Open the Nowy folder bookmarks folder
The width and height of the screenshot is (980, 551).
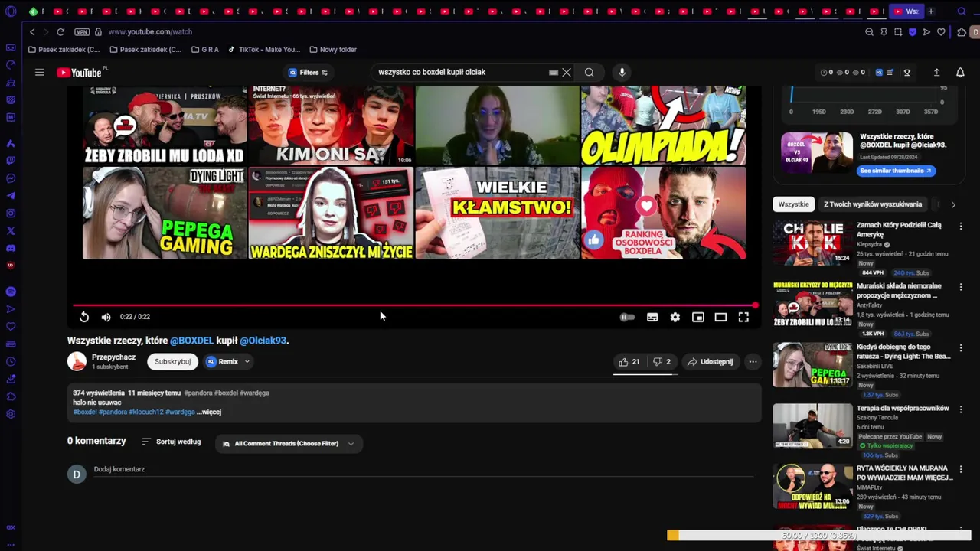pyautogui.click(x=333, y=50)
